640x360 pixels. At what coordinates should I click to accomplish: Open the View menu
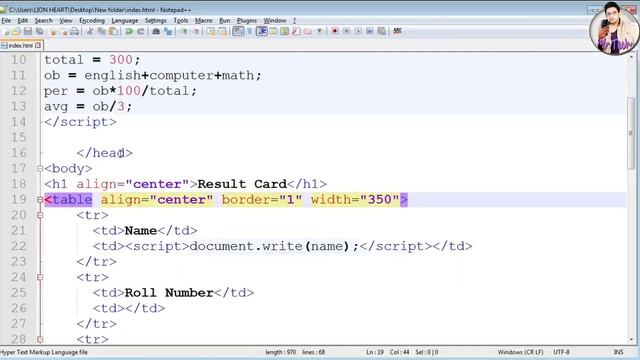[66, 20]
